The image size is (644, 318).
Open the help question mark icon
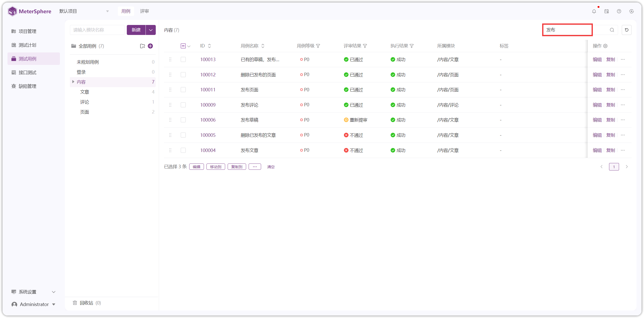click(x=619, y=11)
